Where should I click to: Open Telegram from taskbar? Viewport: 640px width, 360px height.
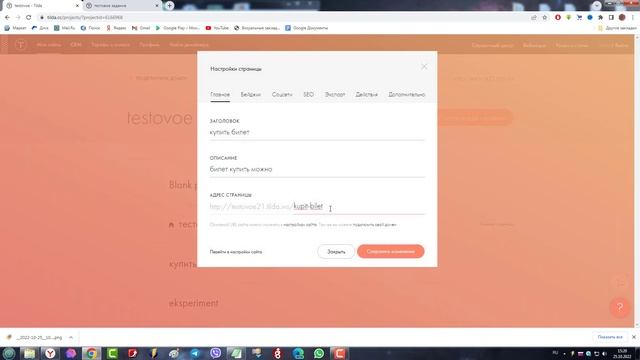(195, 353)
